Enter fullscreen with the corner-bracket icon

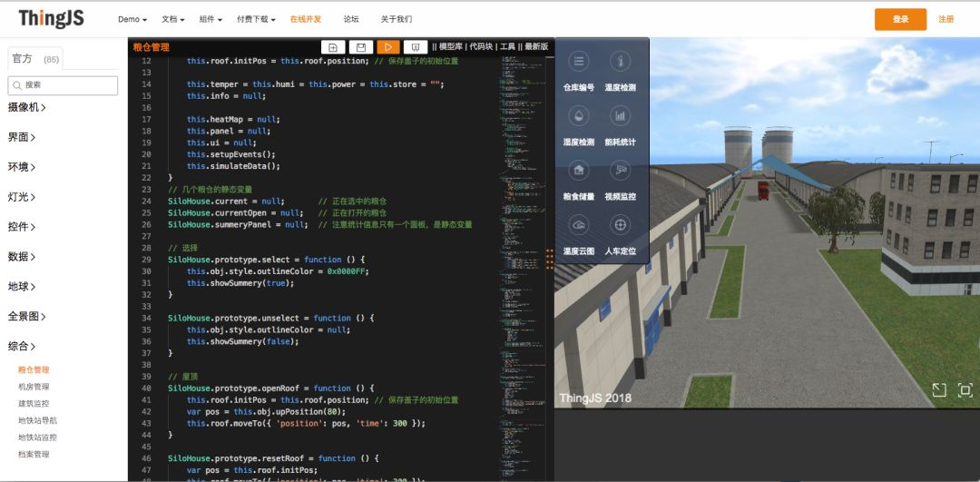(x=965, y=390)
